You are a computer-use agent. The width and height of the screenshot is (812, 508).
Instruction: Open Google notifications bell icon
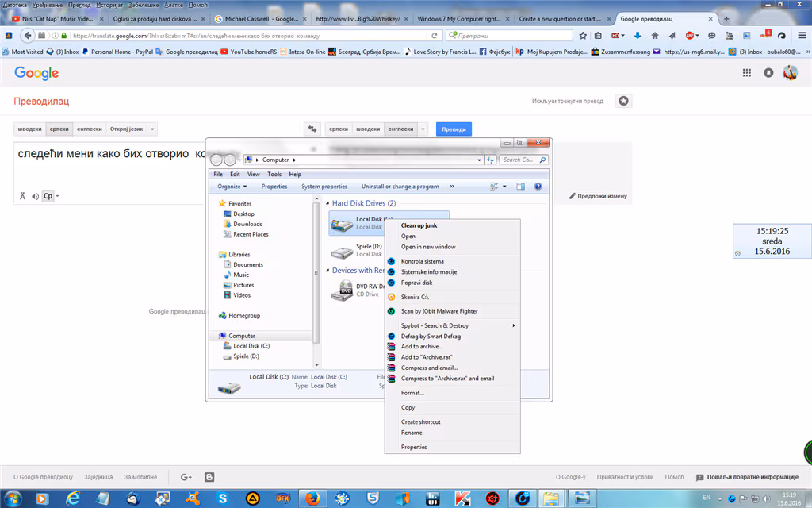tap(768, 73)
